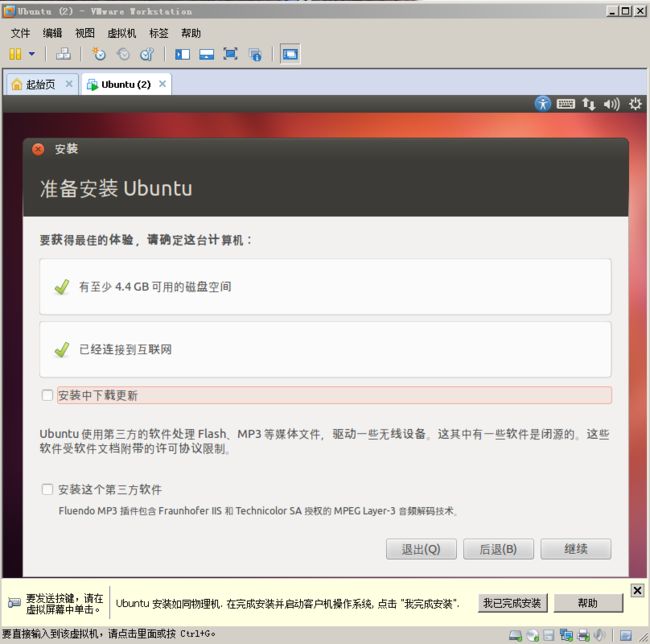Open the 虚拟机 menu
Screen dimensions: 650x644
(x=121, y=33)
